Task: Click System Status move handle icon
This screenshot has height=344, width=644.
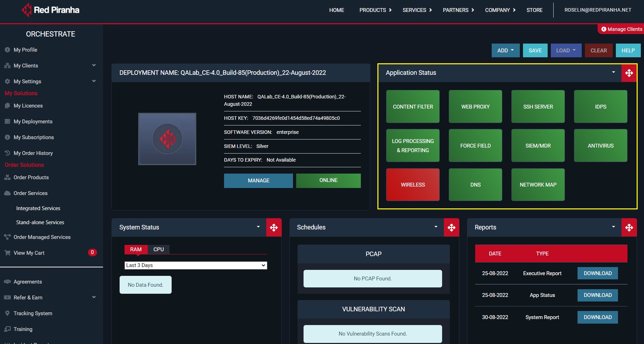Action: pyautogui.click(x=274, y=228)
